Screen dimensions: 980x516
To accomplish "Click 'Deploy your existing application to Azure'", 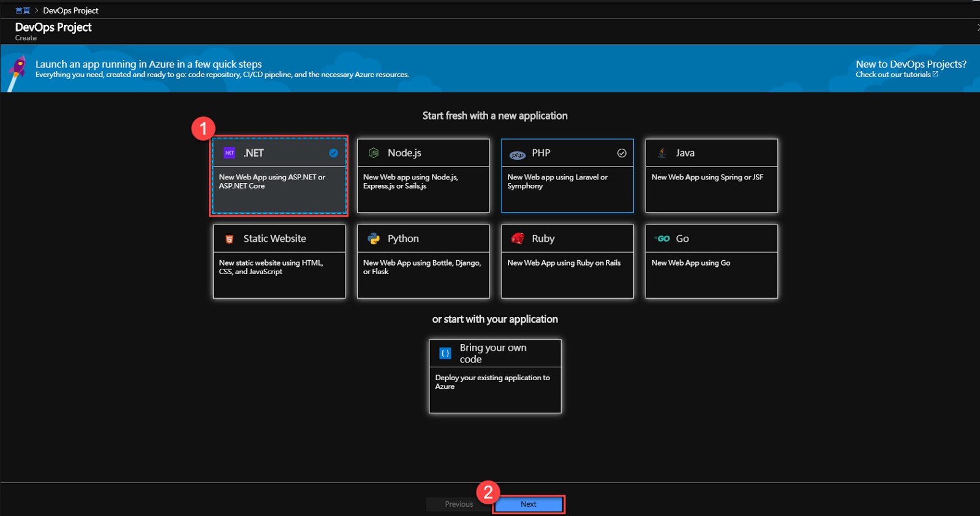I will (x=492, y=382).
